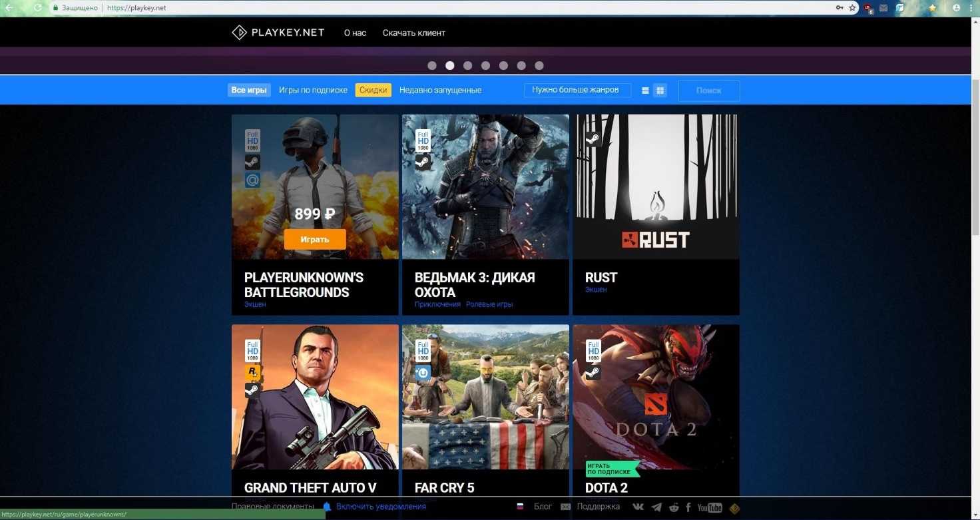Open the Chrome user profile menu
The width and height of the screenshot is (980, 520).
coord(956,8)
